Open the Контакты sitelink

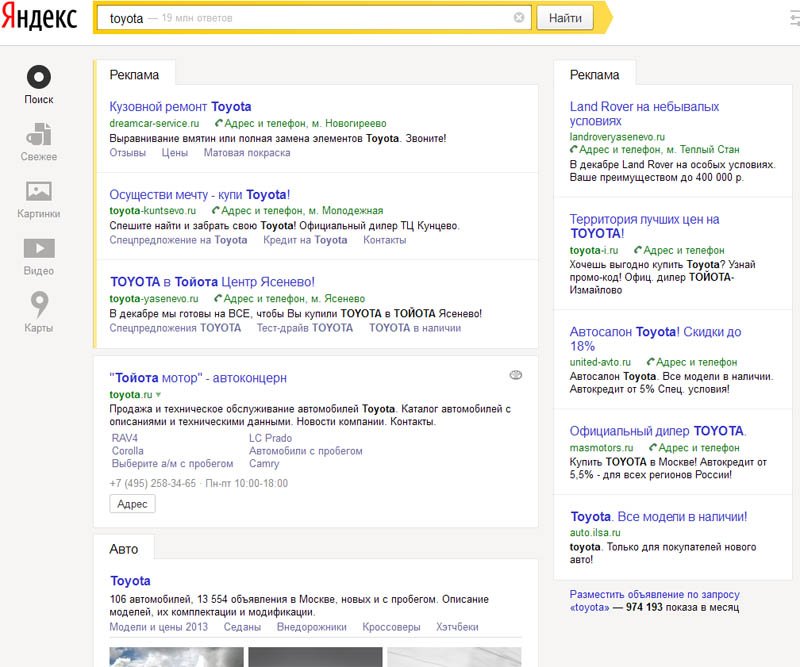pos(385,240)
